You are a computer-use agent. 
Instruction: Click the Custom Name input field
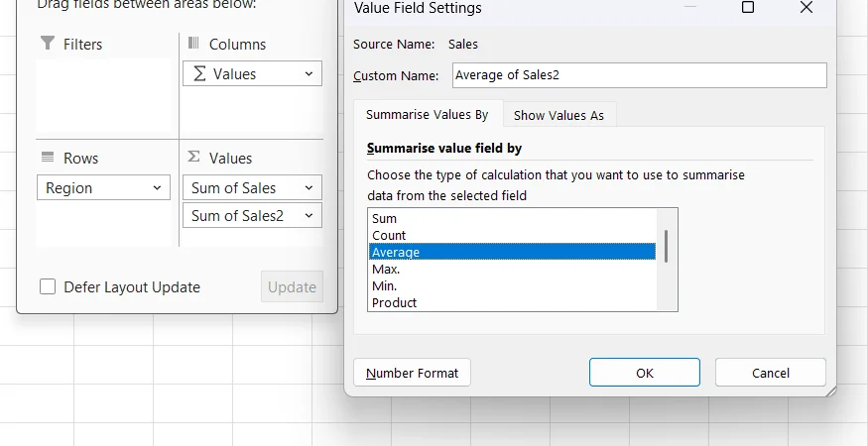pyautogui.click(x=640, y=74)
